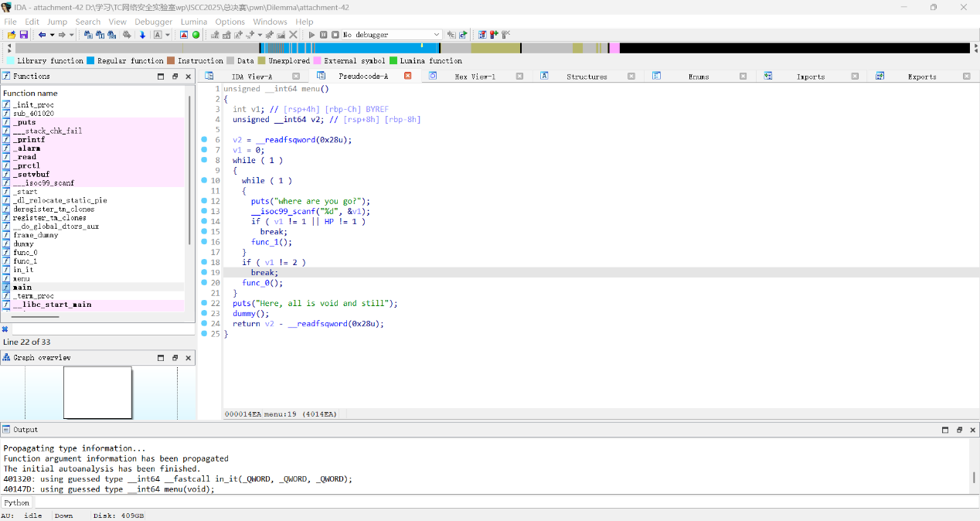Terminate the process with the stop icon
The height and width of the screenshot is (521, 980).
(x=335, y=35)
